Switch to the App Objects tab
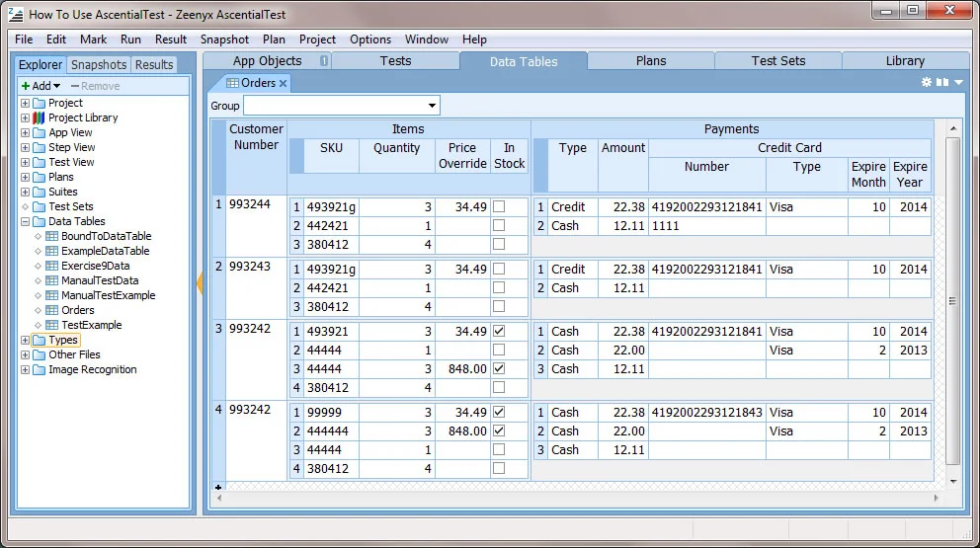The width and height of the screenshot is (980, 548). [x=268, y=60]
